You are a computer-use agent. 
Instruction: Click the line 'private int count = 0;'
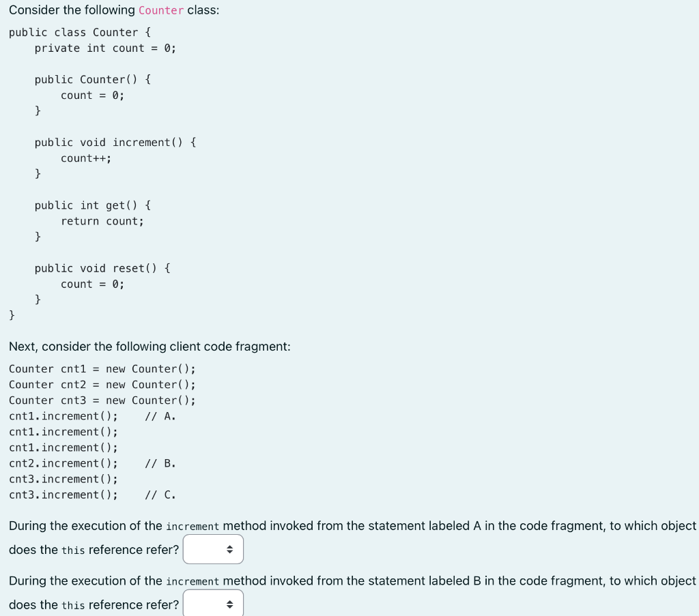point(105,48)
